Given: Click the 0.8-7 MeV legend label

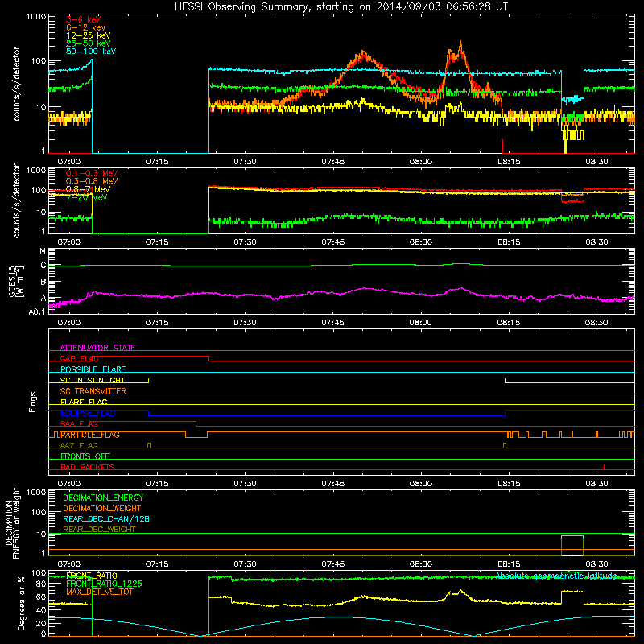Looking at the screenshot, I should tap(88, 189).
